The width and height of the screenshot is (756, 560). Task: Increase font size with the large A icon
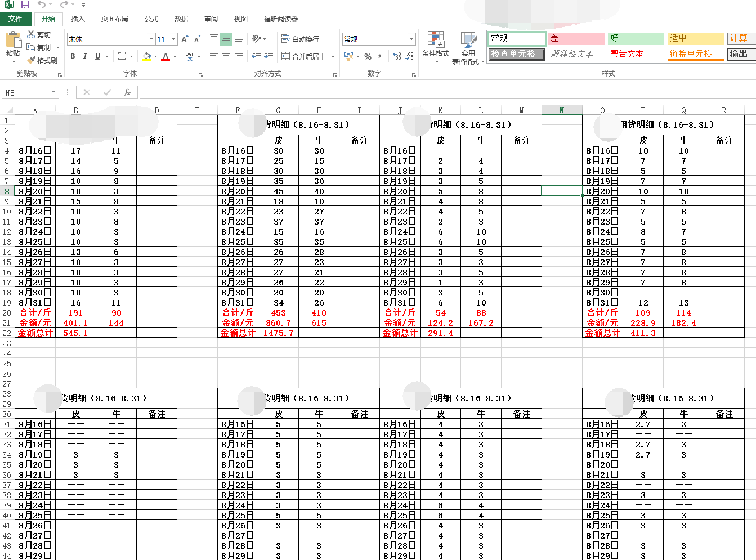(x=185, y=39)
